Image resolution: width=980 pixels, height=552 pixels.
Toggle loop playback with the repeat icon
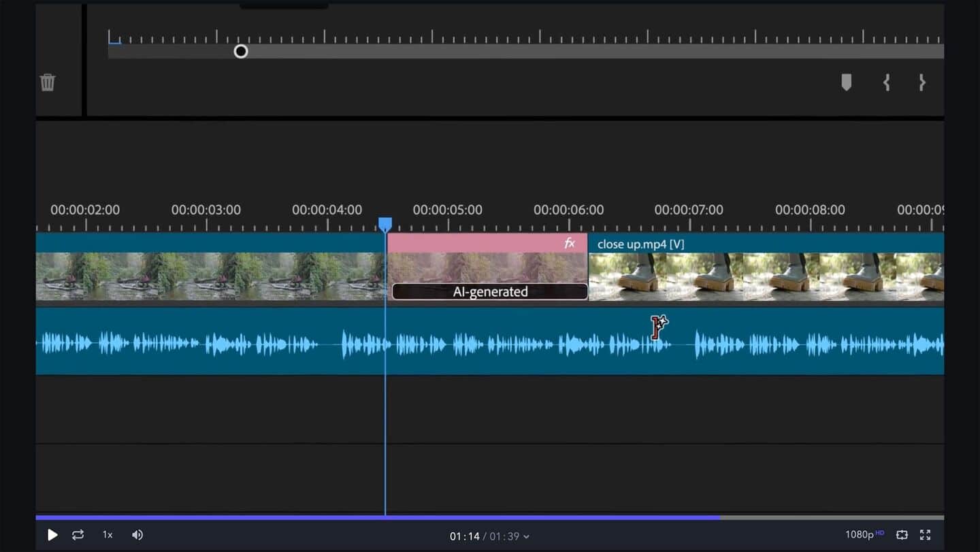tap(78, 535)
